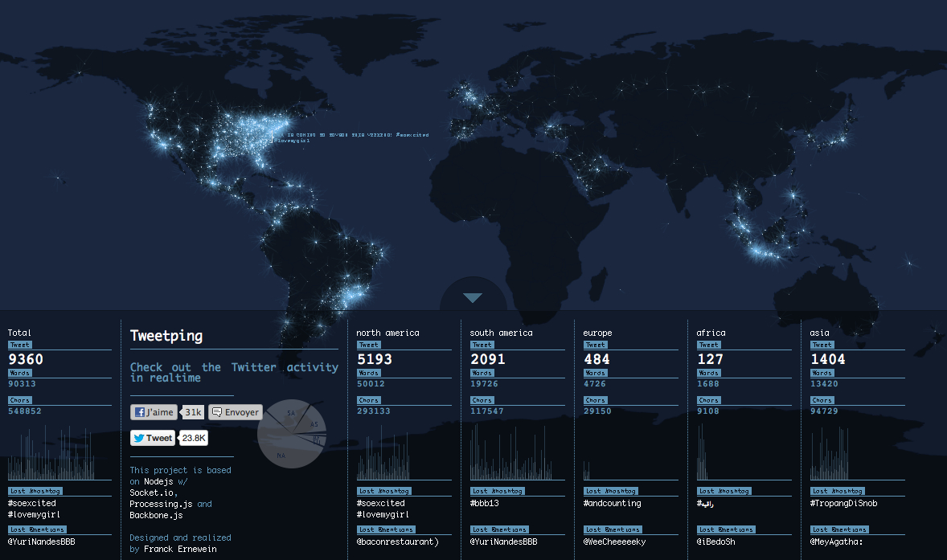Click the asia column heading
Image resolution: width=947 pixels, height=560 pixels.
(819, 333)
